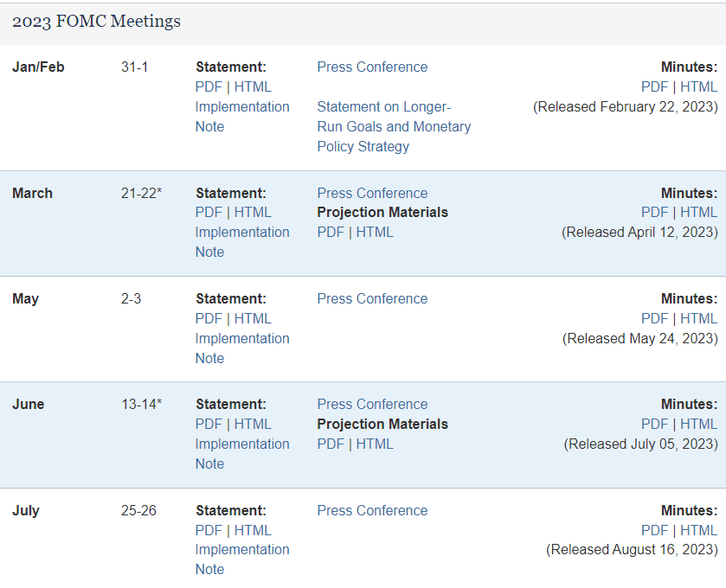Open Jan/Feb minutes PDF
The width and height of the screenshot is (726, 588).
tap(655, 87)
